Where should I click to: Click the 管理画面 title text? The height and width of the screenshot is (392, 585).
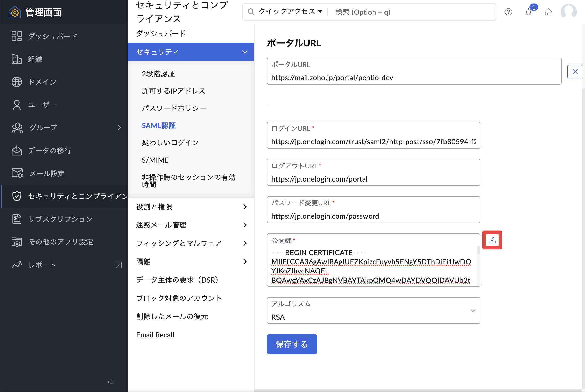(43, 12)
